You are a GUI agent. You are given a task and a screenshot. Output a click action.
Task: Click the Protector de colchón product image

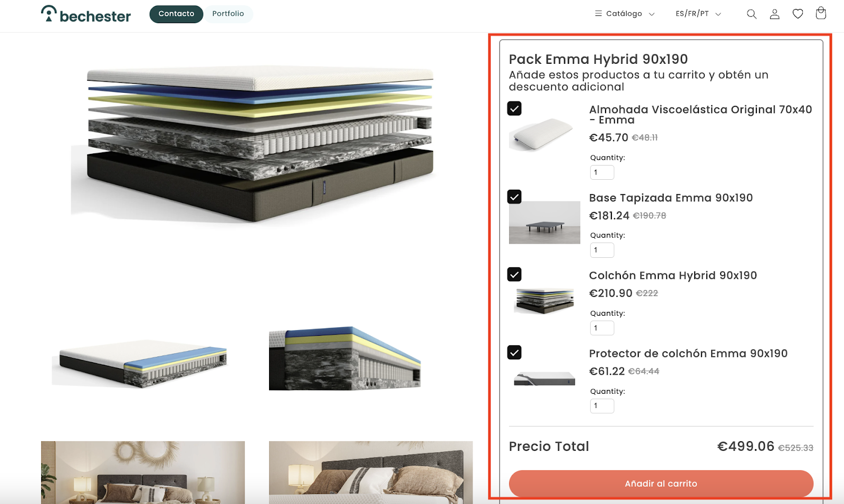pos(544,379)
